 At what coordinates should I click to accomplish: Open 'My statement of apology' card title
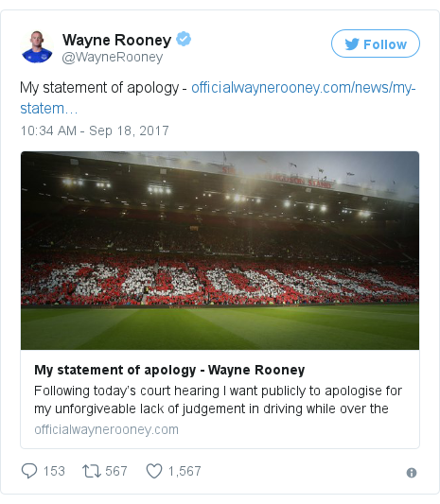click(x=169, y=370)
